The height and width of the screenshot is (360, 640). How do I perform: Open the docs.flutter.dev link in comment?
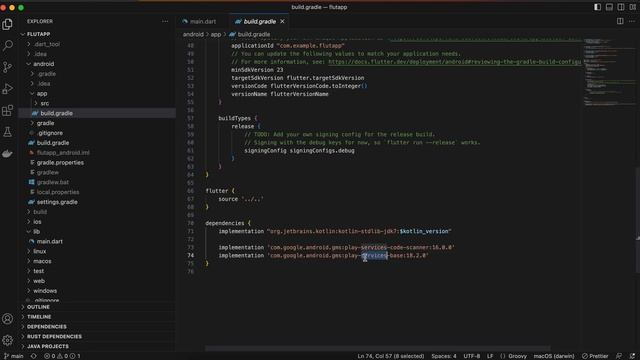[454, 62]
